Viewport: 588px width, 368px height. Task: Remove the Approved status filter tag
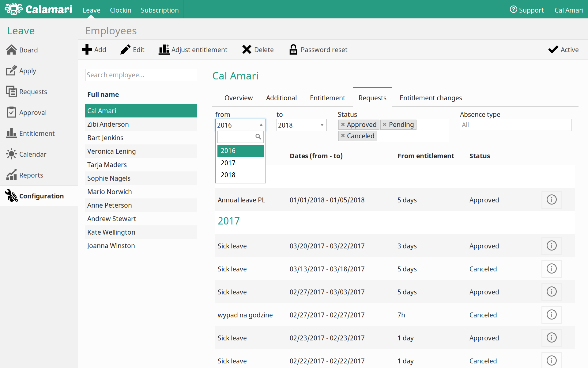[x=343, y=125]
